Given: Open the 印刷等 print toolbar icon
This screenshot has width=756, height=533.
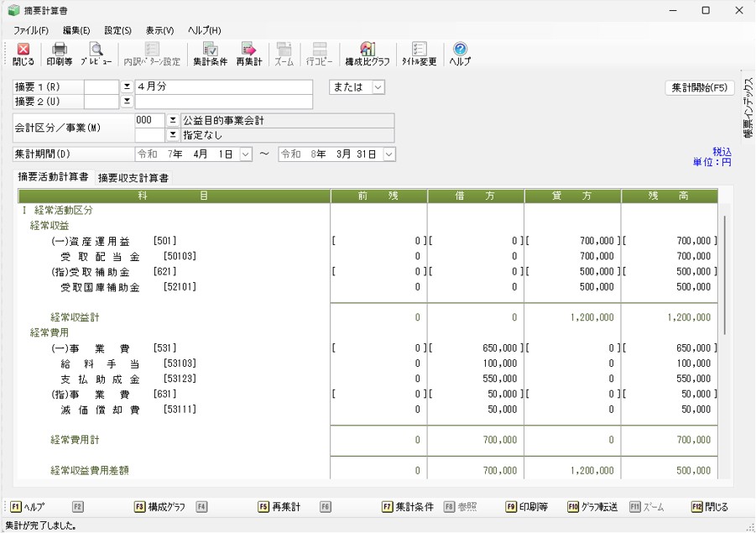Looking at the screenshot, I should coord(60,54).
